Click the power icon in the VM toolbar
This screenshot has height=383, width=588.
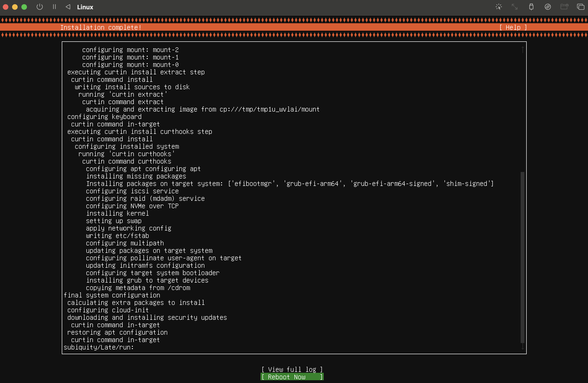click(39, 7)
